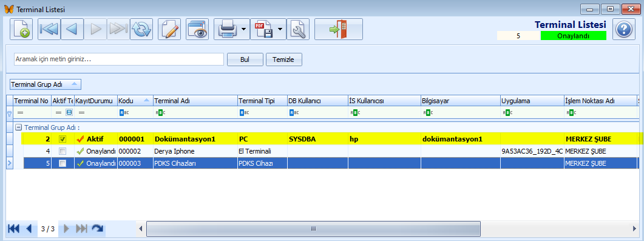Go to first page in bottom navigator
644x241 pixels.
coord(13,229)
